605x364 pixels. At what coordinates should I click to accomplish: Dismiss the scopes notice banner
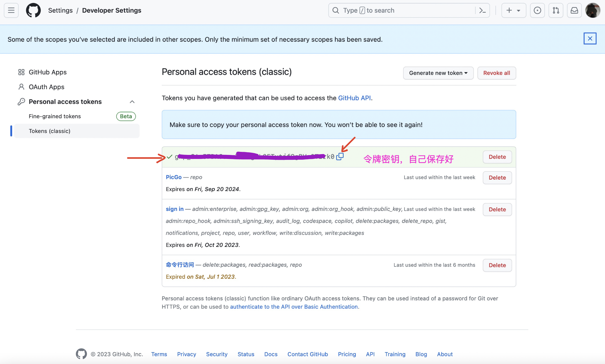590,38
